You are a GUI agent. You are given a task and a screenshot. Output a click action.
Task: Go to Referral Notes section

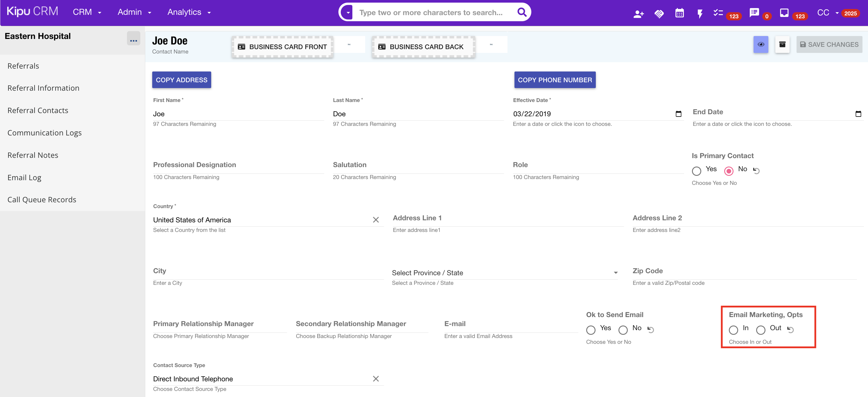(x=33, y=155)
